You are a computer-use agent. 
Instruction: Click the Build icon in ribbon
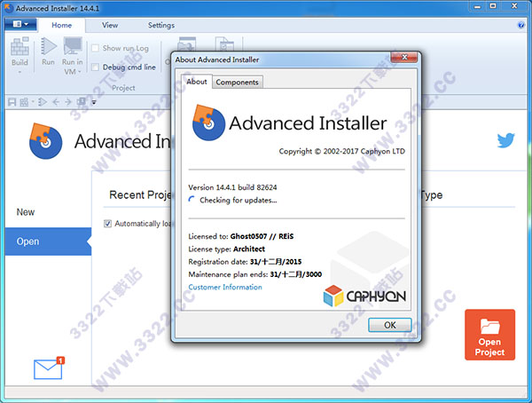[20, 47]
